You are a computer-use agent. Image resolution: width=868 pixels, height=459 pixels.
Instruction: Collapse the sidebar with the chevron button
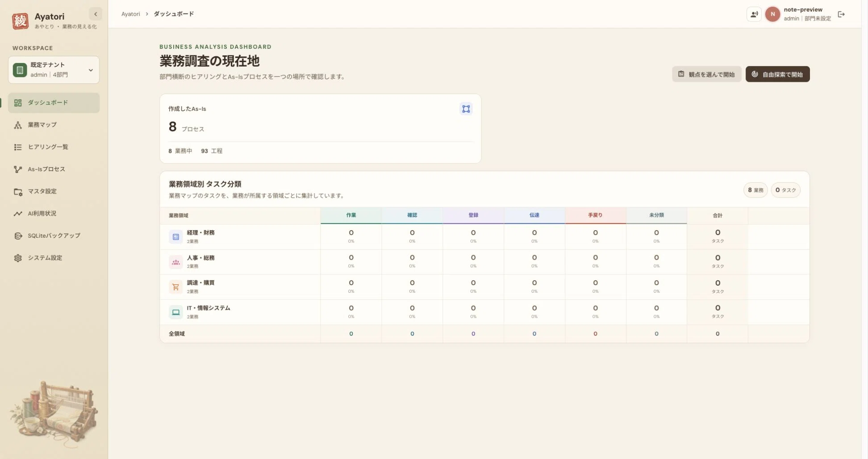[96, 14]
